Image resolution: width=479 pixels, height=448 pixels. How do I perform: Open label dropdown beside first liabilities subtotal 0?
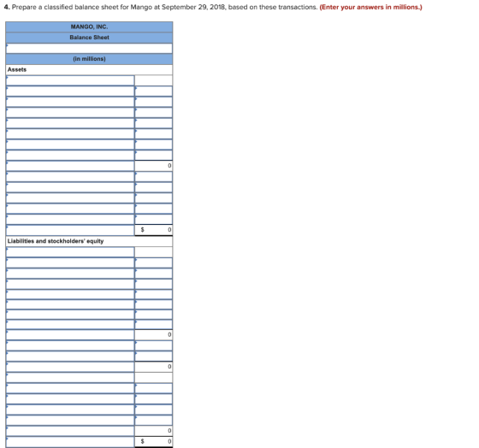pos(70,334)
